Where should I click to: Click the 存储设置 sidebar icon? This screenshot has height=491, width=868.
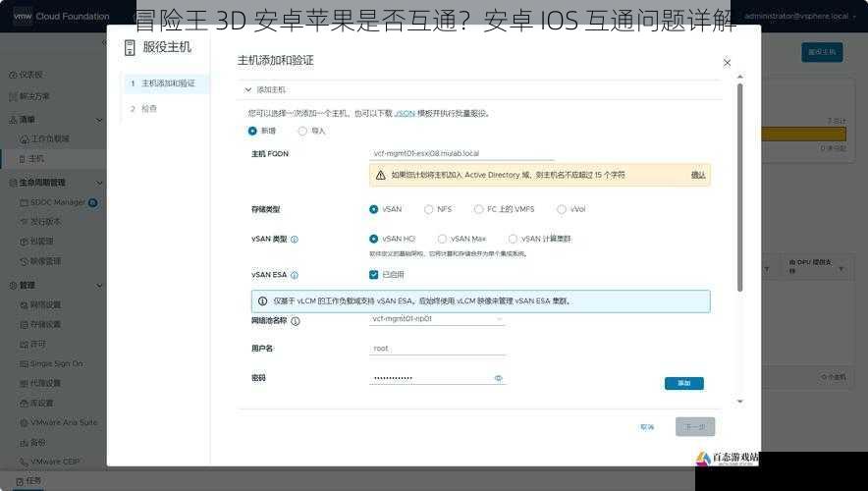[24, 324]
